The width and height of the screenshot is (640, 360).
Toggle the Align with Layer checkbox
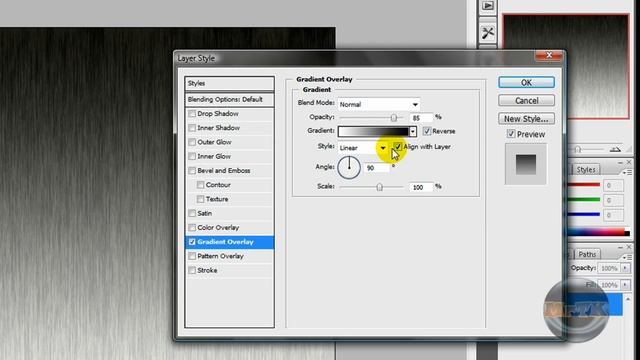click(x=397, y=147)
